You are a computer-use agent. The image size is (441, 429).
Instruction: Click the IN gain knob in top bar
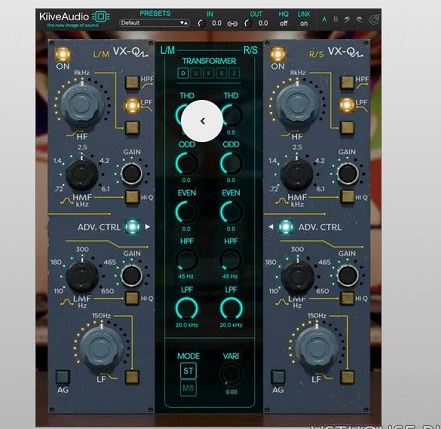201,23
